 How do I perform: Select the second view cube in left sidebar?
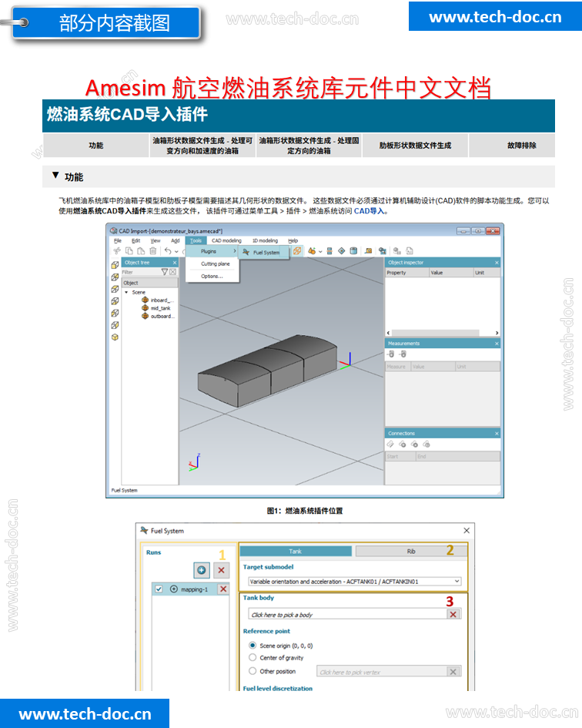click(x=115, y=277)
